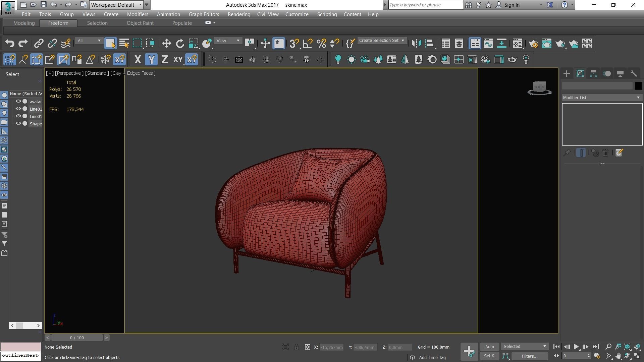Restrict transform to Y axis
Viewport: 644px width, 362px height.
click(x=151, y=60)
